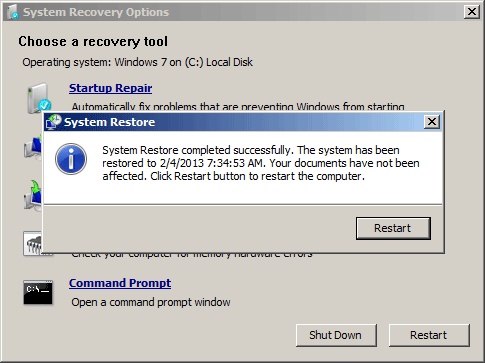Click the Command Prompt console icon

pos(38,292)
